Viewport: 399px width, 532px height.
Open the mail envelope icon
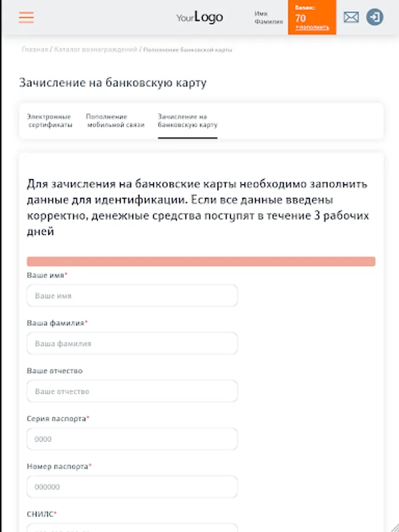[351, 17]
